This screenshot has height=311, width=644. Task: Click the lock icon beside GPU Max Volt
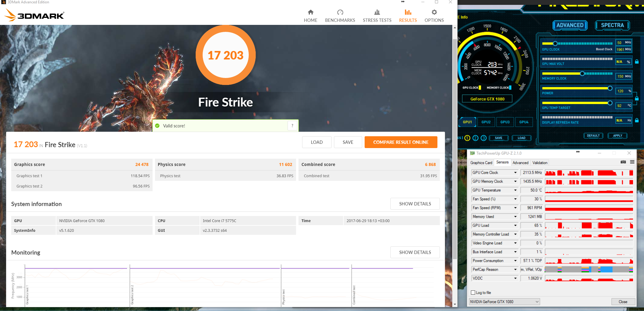point(637,62)
